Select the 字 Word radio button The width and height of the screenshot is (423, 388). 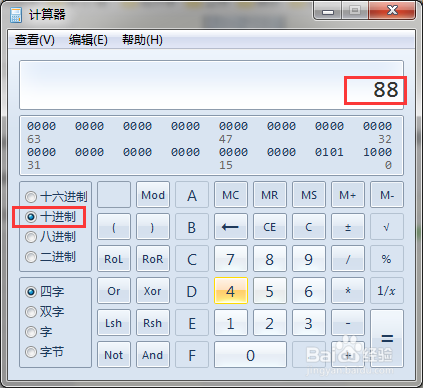(x=39, y=332)
